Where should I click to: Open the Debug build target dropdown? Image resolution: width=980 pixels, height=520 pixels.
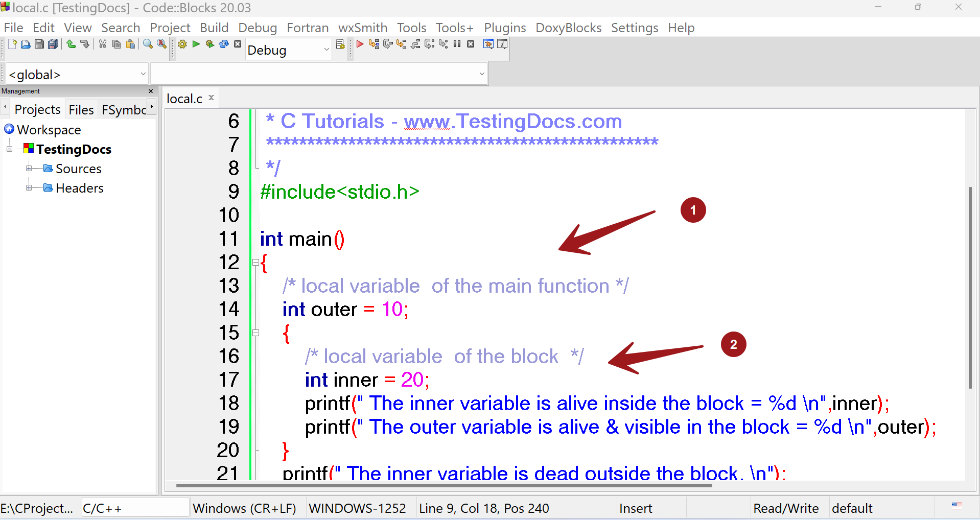pos(289,50)
